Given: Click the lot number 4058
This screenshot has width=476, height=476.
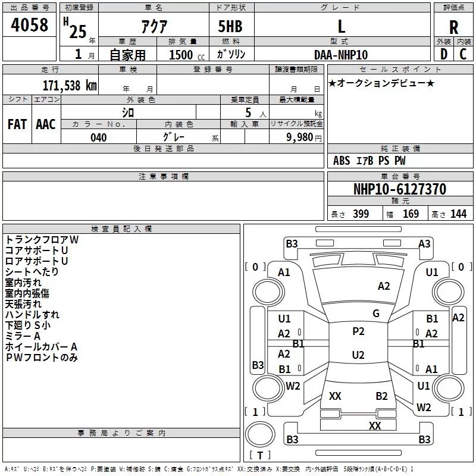Looking at the screenshot, I should click(29, 26).
